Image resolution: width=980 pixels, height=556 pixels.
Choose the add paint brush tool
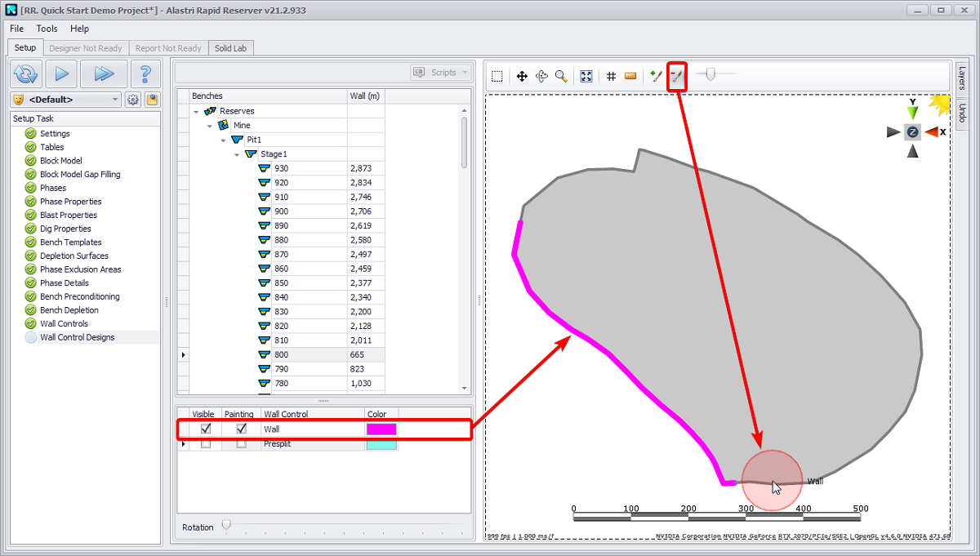click(x=655, y=77)
